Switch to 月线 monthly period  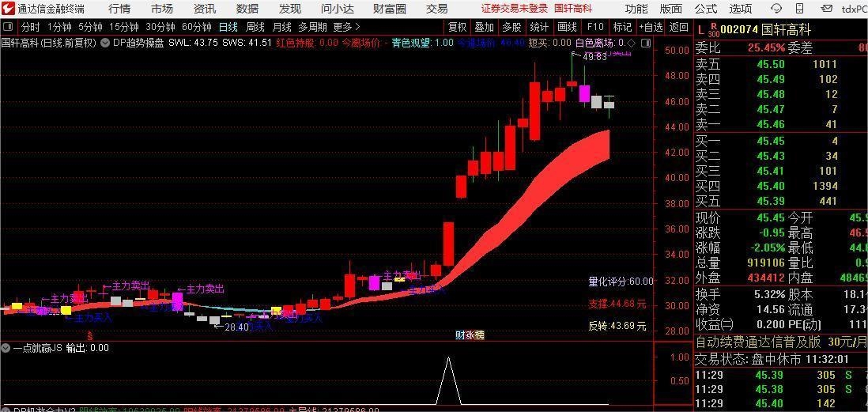[x=281, y=27]
